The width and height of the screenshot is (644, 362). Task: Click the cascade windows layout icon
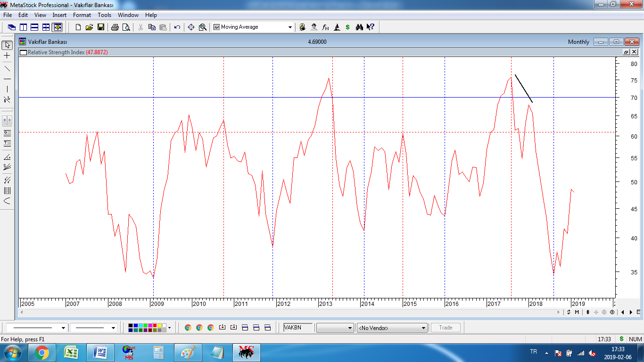point(12,27)
